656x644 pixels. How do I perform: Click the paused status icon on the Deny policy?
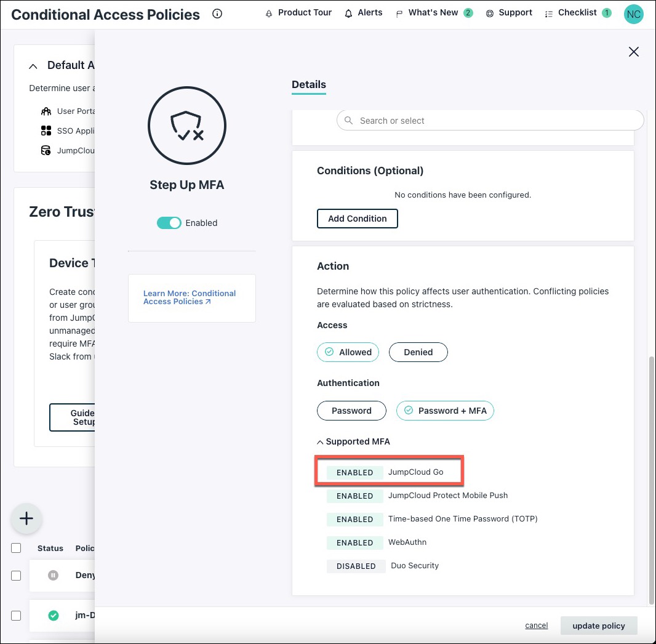click(x=54, y=574)
